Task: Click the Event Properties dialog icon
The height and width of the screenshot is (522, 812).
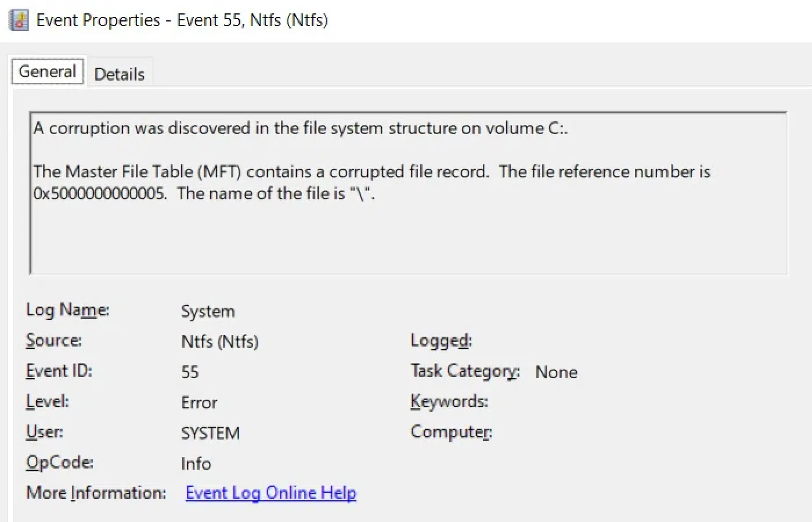Action: (17, 19)
